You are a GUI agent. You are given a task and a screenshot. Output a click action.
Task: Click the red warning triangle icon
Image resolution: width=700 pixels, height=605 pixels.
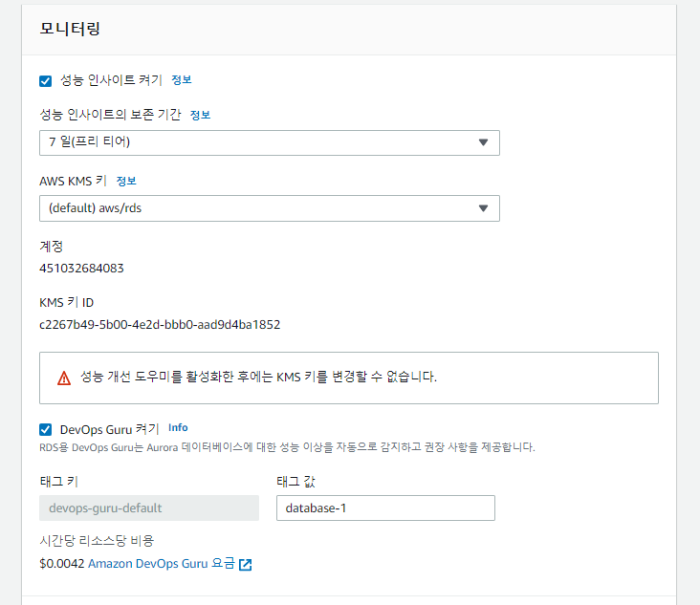(x=64, y=378)
